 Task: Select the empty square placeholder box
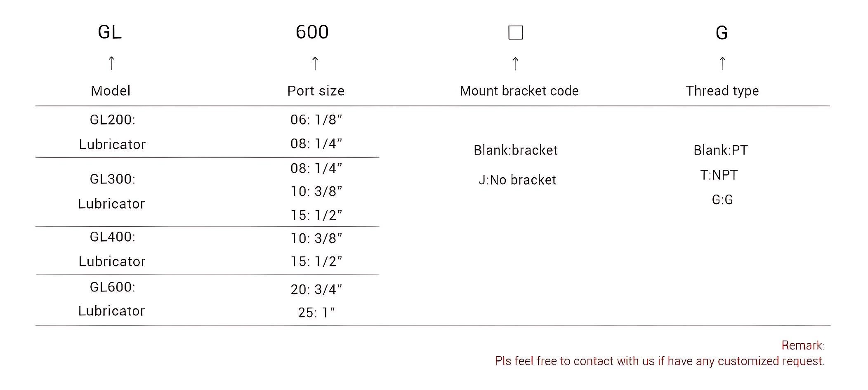pos(515,33)
